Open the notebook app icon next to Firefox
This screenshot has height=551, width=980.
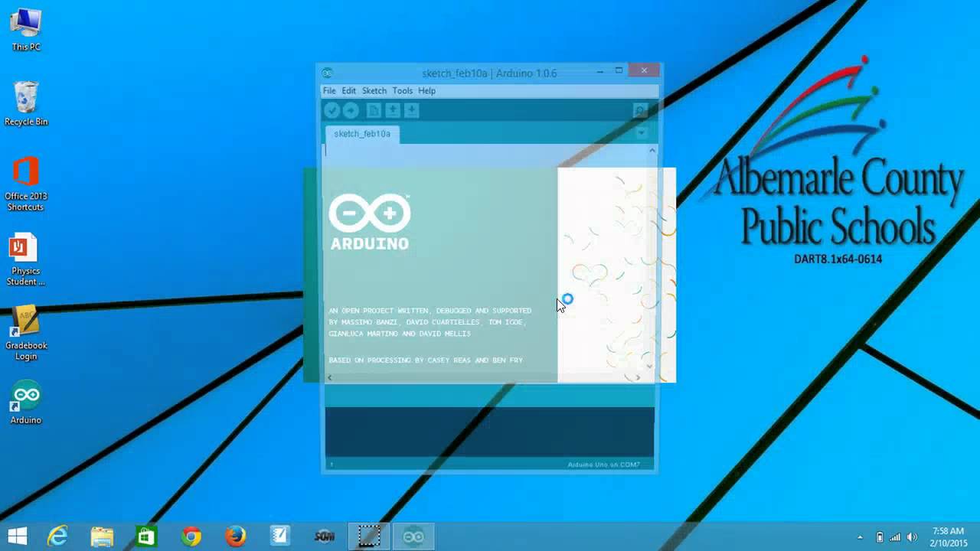click(x=279, y=536)
